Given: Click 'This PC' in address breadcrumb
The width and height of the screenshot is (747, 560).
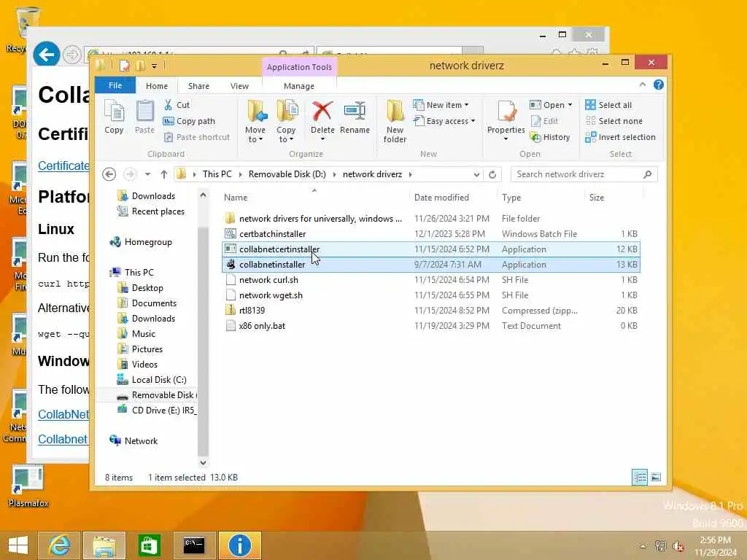Looking at the screenshot, I should tap(217, 174).
